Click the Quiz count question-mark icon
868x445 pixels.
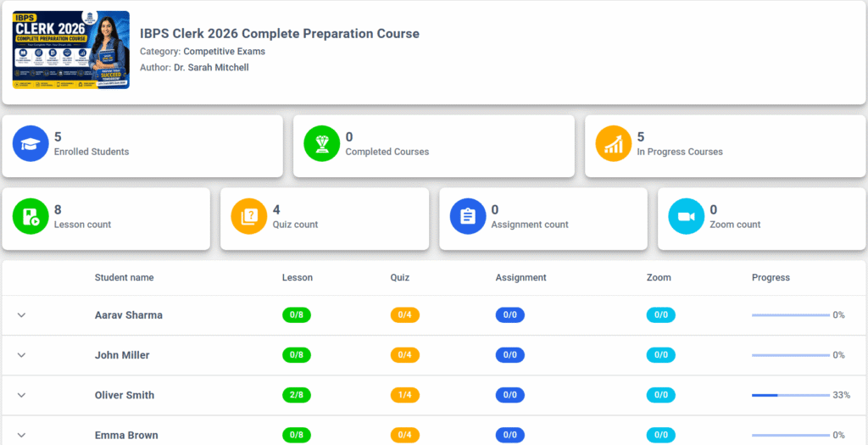pyautogui.click(x=249, y=217)
